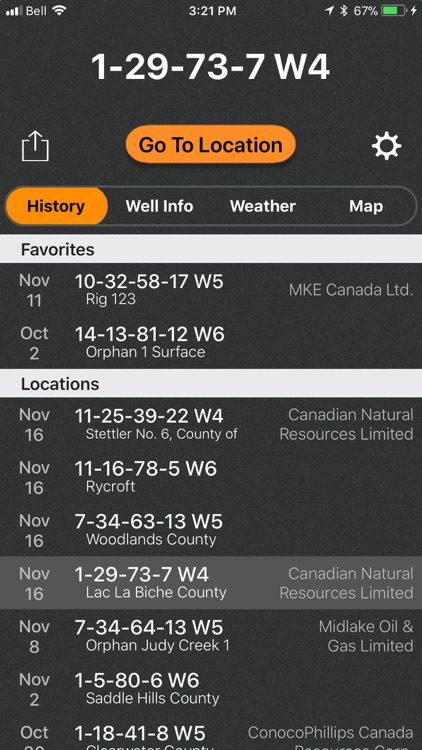Open 7-34-64-13 W5 Orphan Judy Creek 1
This screenshot has height=750, width=422.
[x=211, y=636]
